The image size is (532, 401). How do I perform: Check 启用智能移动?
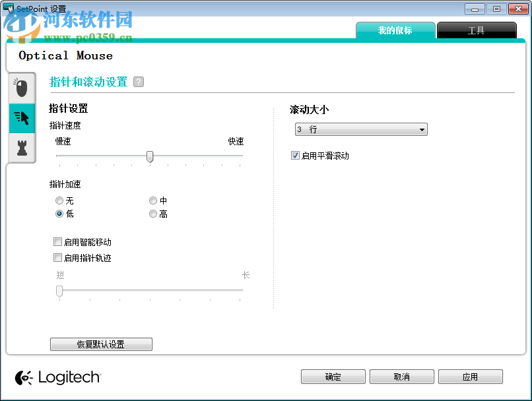57,241
